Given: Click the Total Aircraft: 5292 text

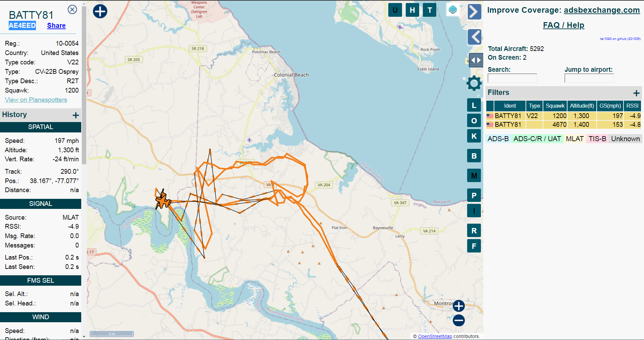Looking at the screenshot, I should [x=516, y=49].
